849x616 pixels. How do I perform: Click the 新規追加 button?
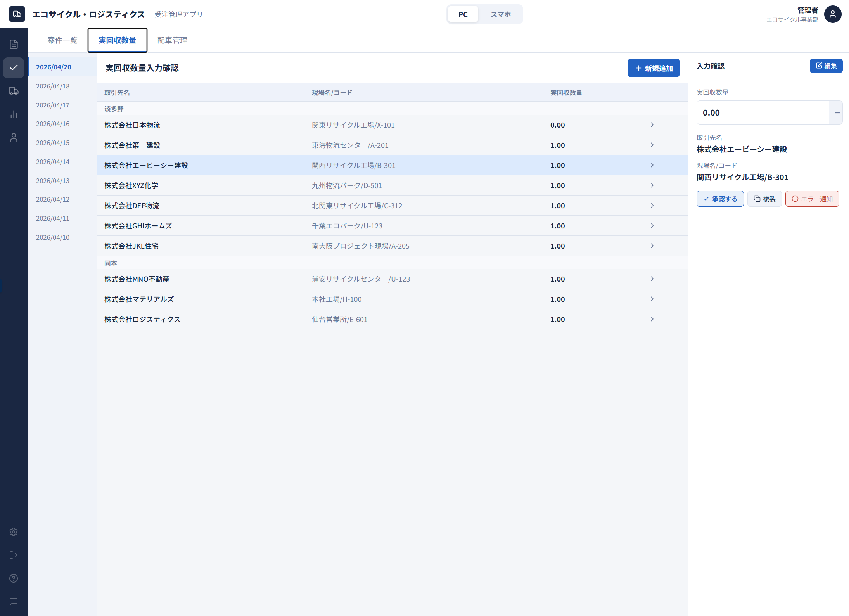coord(654,68)
